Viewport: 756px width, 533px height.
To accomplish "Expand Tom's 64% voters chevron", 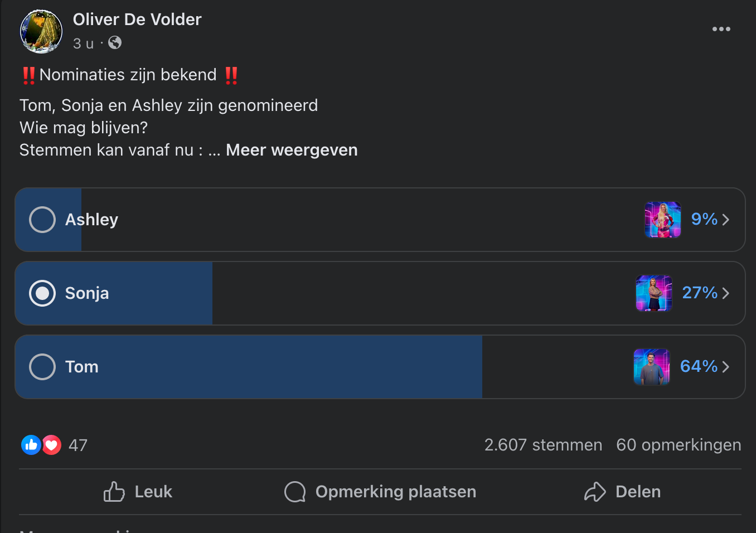I will [x=725, y=367].
